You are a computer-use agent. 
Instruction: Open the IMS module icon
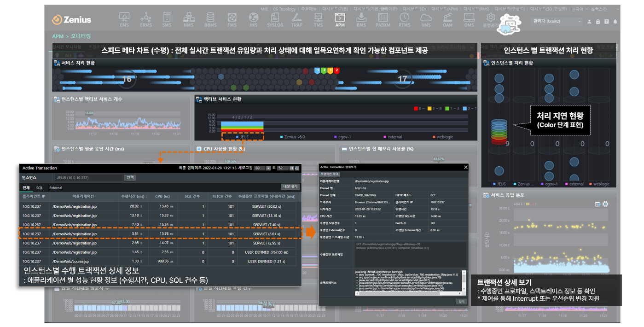point(254,19)
